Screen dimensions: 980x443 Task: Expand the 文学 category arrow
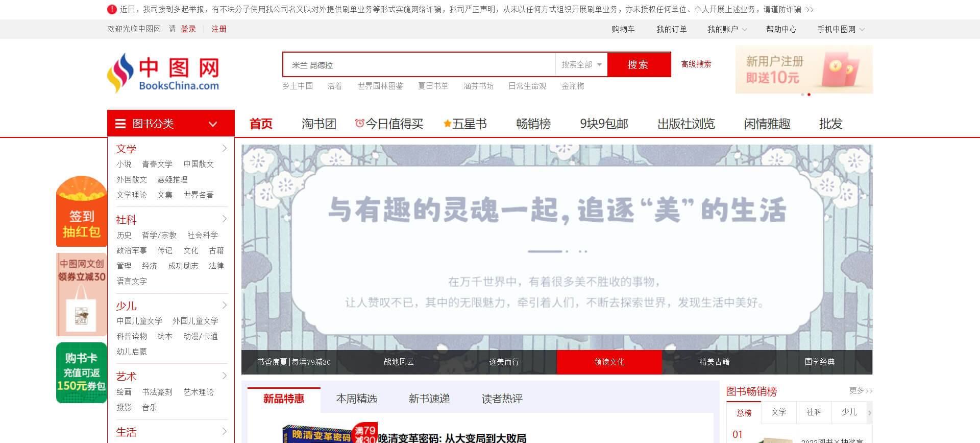224,148
